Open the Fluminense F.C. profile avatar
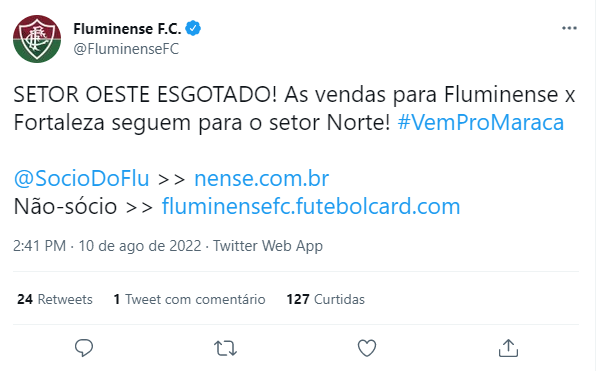Image resolution: width=599 pixels, height=371 pixels. [37, 39]
